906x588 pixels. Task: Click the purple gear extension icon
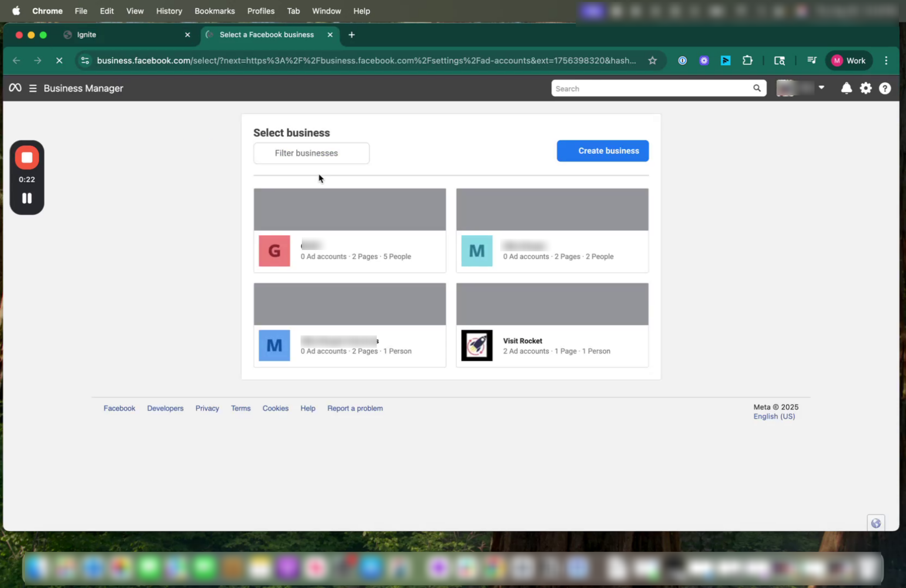(x=704, y=61)
